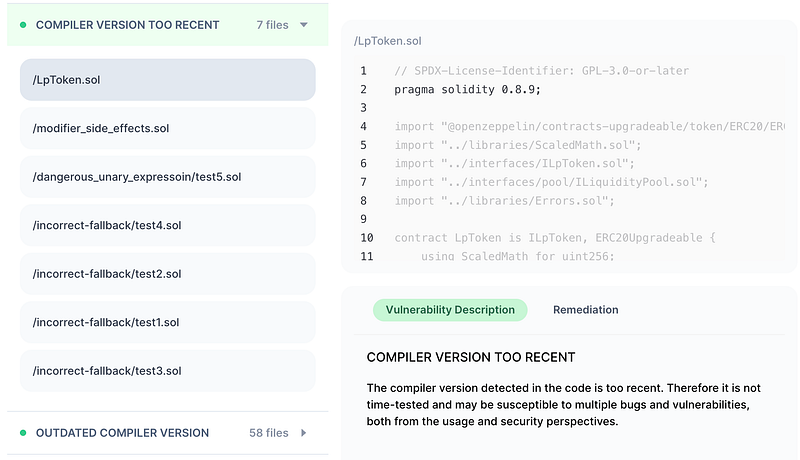Collapse the Compiler Version Too Recent arrow
This screenshot has height=460, width=800.
click(x=304, y=25)
